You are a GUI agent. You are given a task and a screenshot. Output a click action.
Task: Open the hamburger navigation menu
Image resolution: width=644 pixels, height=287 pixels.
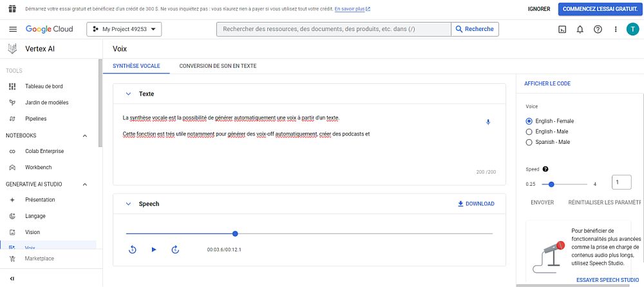[x=13, y=29]
